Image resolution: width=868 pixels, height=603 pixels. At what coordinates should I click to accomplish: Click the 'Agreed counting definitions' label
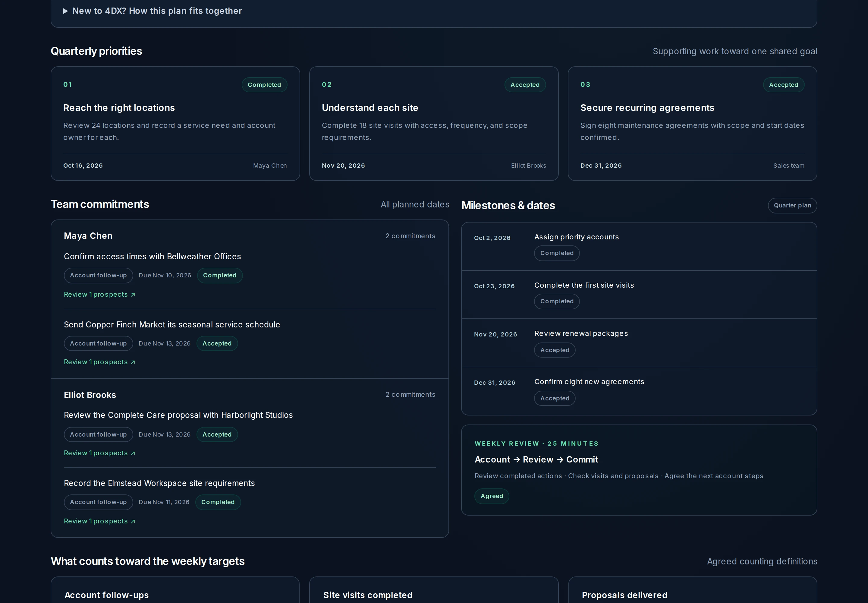click(x=762, y=561)
